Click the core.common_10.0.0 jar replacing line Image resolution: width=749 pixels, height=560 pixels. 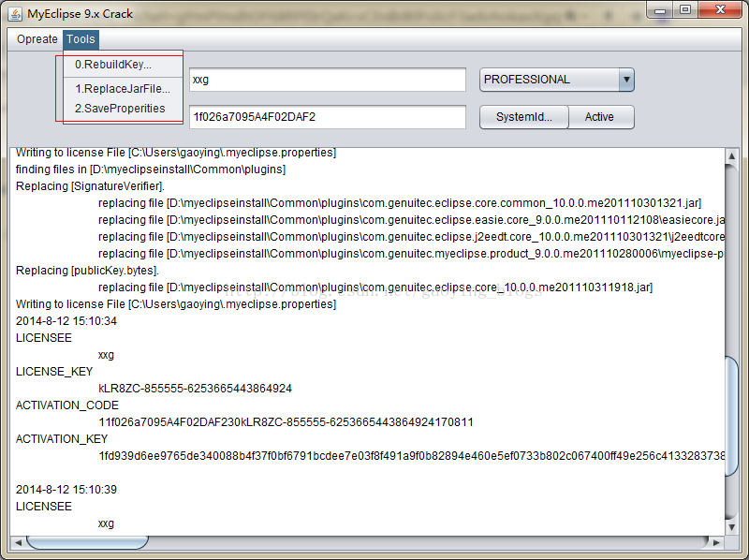400,203
